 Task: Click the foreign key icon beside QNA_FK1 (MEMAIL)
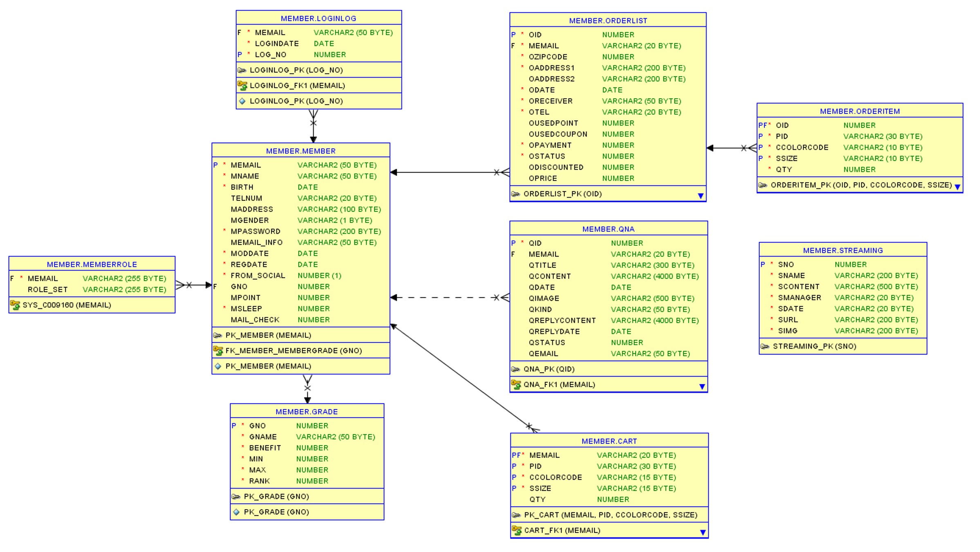click(515, 384)
